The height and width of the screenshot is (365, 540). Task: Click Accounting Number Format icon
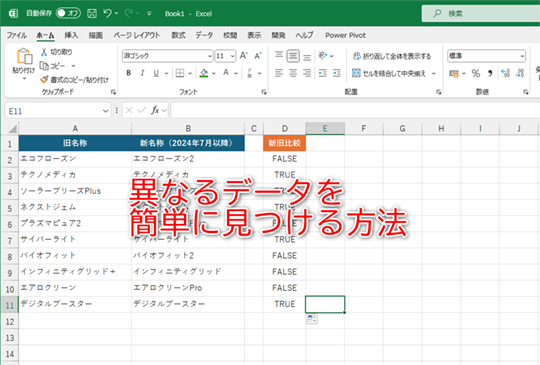(454, 73)
